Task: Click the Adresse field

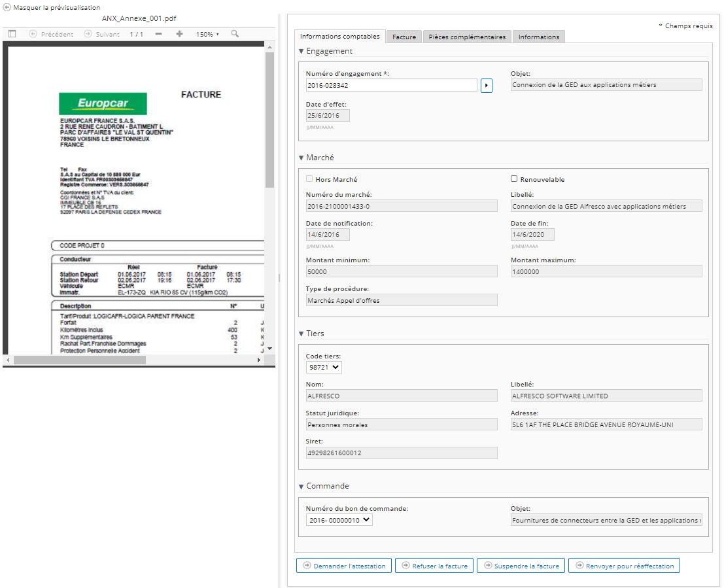Action: pyautogui.click(x=606, y=424)
